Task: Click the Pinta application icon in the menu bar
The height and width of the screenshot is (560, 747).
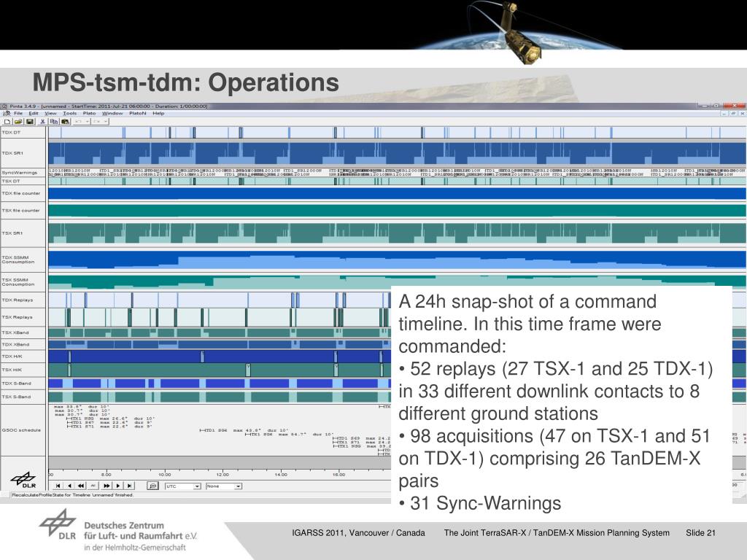Action: (x=6, y=113)
